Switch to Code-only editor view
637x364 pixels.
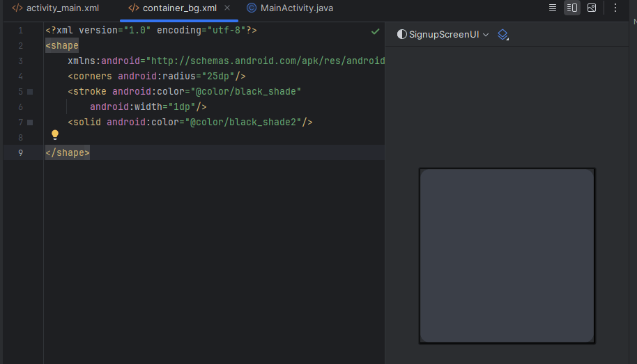tap(553, 8)
